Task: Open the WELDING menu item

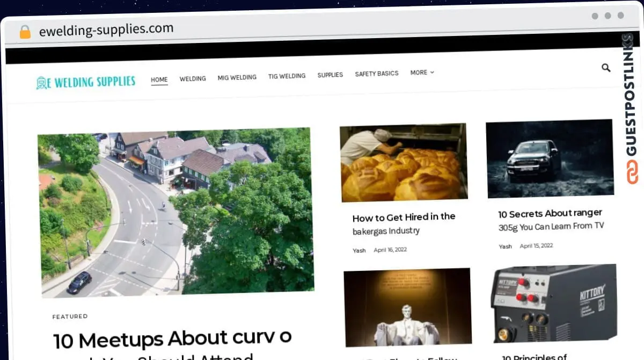Action: (x=193, y=78)
